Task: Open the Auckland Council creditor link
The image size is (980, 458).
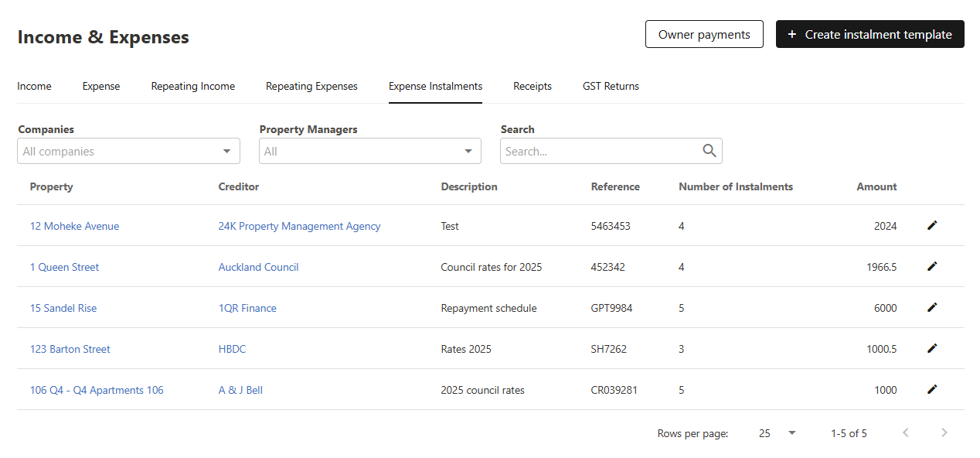Action: 258,267
